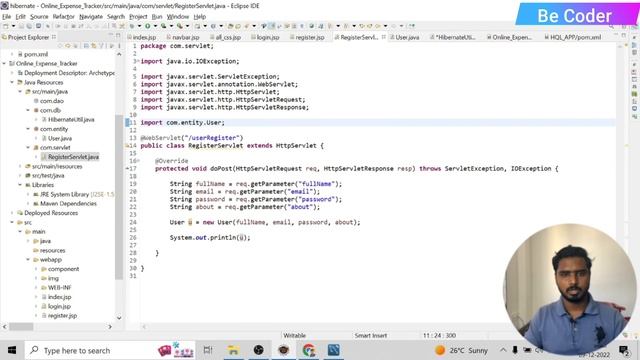
Task: Open the Project menu
Action: click(x=138, y=17)
